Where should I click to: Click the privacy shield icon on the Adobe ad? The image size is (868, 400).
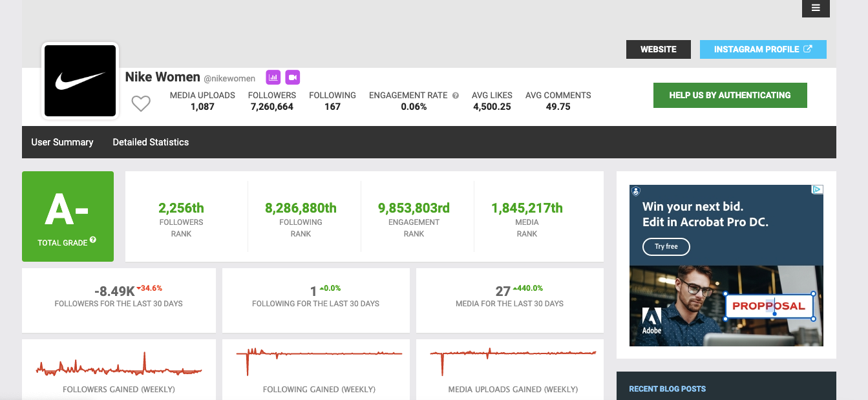[636, 191]
